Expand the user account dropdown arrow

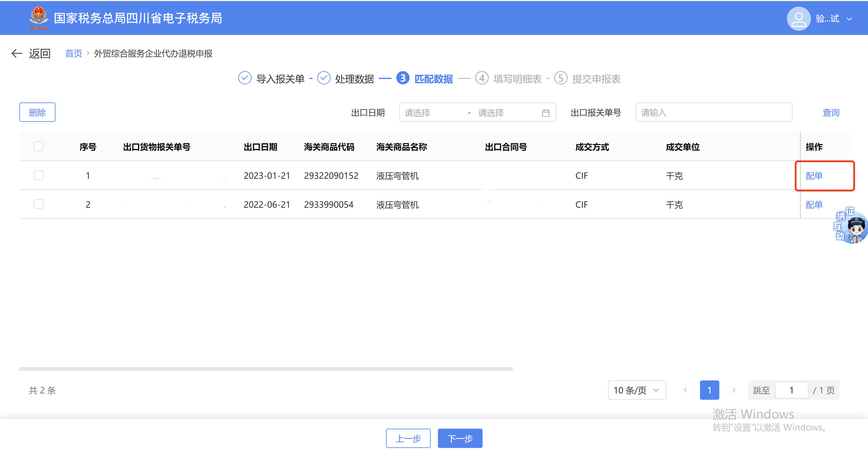[x=849, y=19]
